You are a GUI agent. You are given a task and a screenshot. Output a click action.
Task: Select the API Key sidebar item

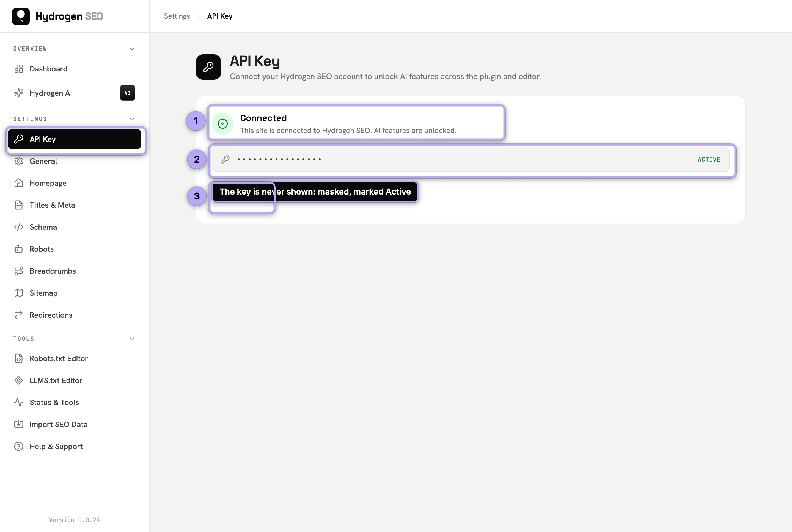tap(74, 139)
